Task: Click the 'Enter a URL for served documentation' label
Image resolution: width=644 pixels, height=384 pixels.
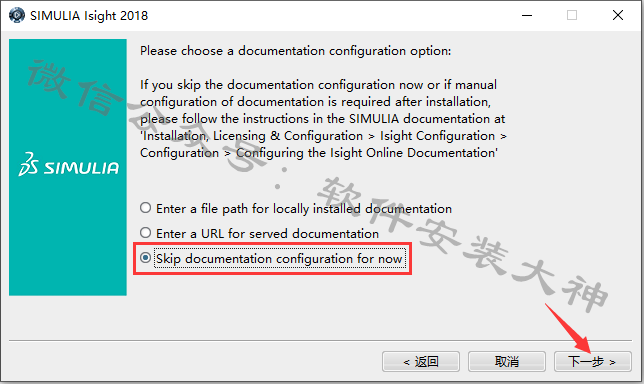Action: point(267,234)
